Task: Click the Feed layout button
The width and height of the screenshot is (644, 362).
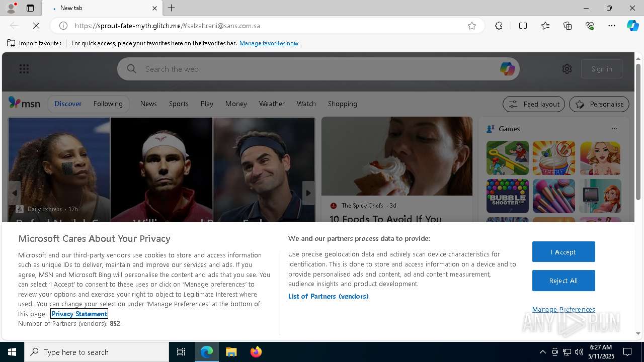Action: pos(533,104)
